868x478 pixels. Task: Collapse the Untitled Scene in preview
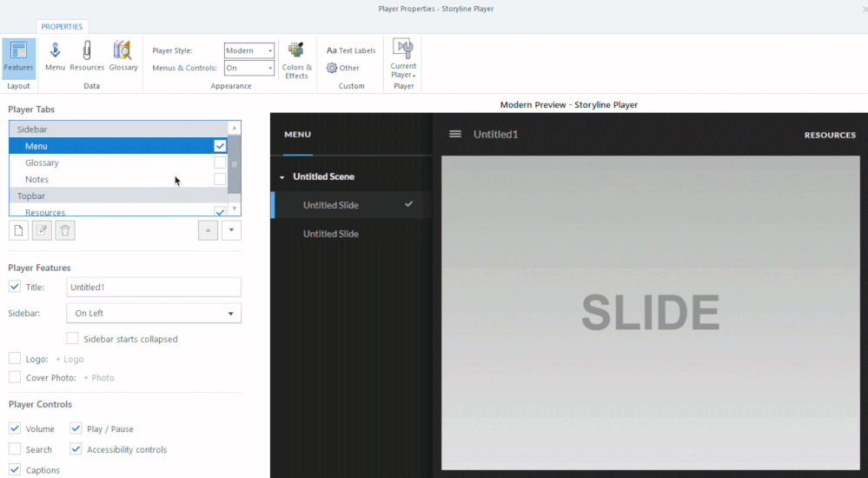[x=282, y=177]
